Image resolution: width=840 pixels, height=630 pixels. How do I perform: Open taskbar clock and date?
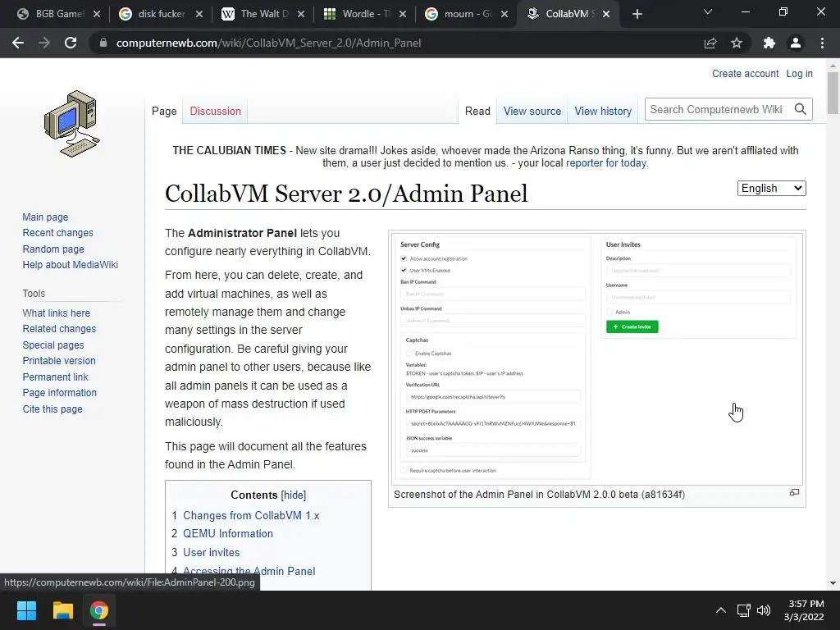tap(804, 610)
